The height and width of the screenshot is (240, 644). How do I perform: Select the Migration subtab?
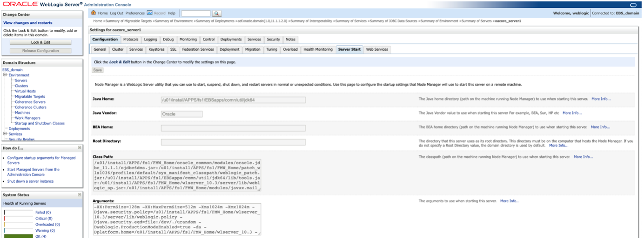click(253, 49)
